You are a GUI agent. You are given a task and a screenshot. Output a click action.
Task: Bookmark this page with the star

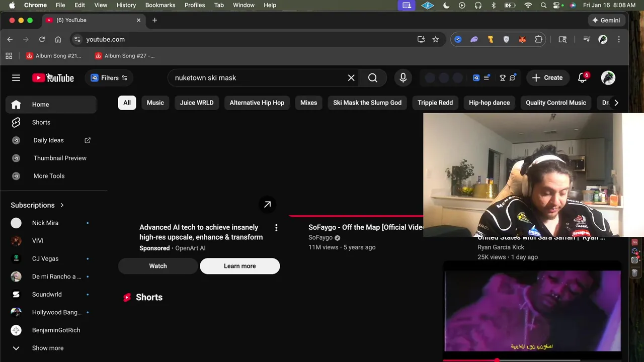click(436, 39)
